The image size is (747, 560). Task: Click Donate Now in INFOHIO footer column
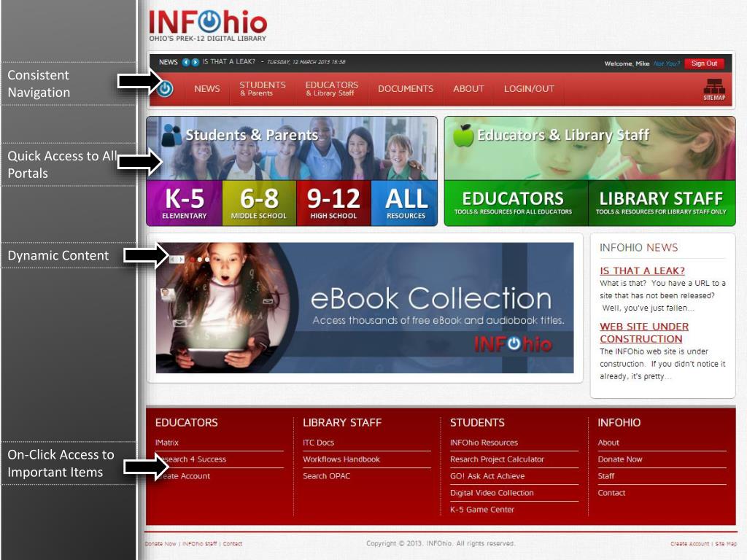[620, 459]
